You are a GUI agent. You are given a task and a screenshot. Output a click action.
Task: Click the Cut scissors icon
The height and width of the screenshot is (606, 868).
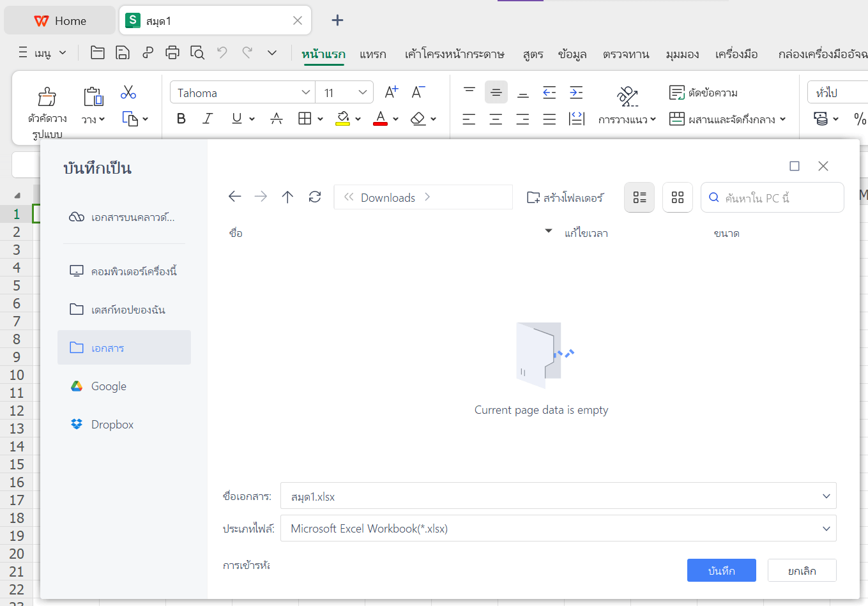(x=128, y=92)
